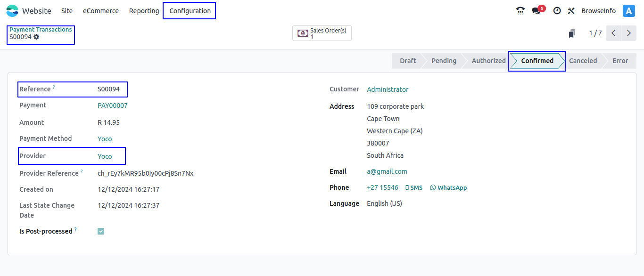Go to the next record arrow
Screen dimensions: 644x276
point(628,33)
